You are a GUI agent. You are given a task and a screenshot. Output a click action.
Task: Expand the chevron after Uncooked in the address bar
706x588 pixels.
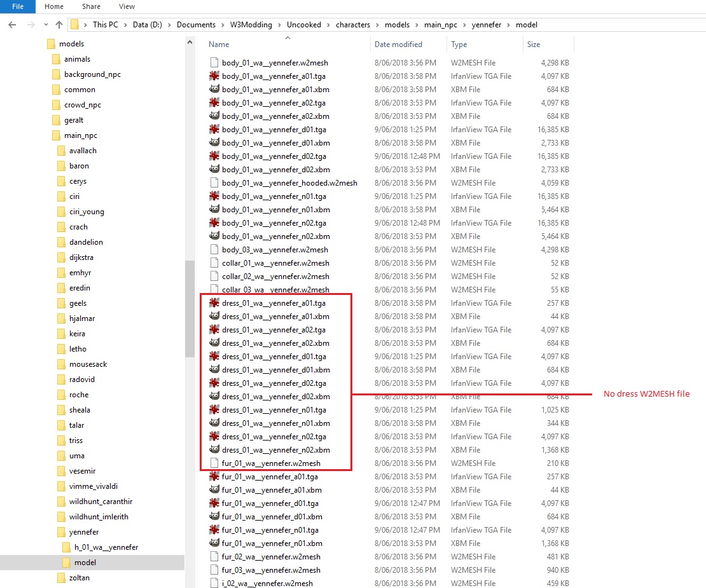pos(329,25)
